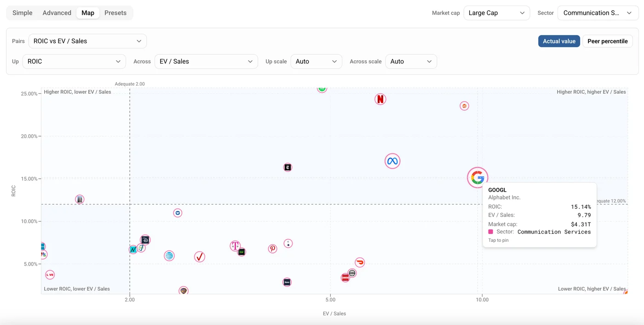Select the Netflix data point

[380, 99]
